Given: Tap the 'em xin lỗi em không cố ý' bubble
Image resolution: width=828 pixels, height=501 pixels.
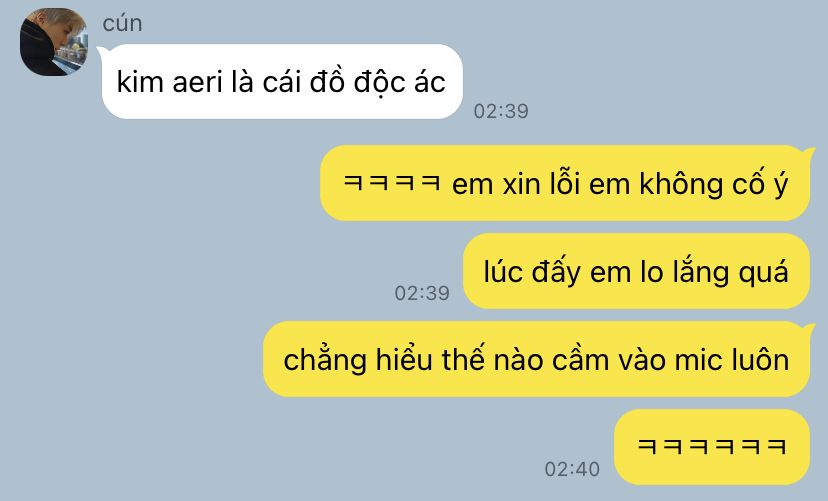Looking at the screenshot, I should (566, 183).
